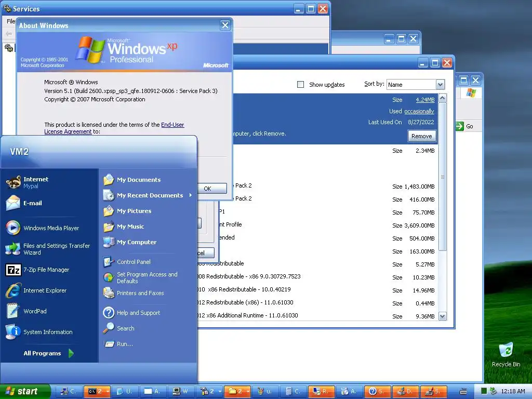Select x86 Additional Runtime 11.0.61030 entry
The width and height of the screenshot is (532, 399).
click(318, 316)
